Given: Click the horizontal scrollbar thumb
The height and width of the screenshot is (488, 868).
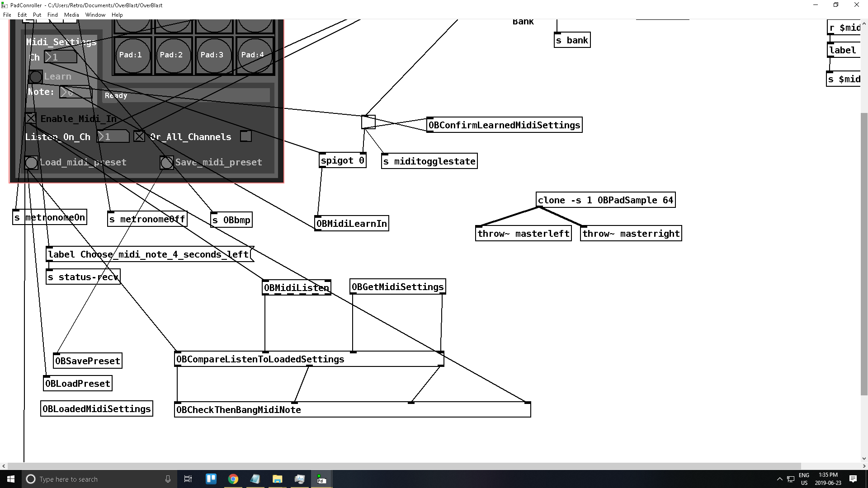Looking at the screenshot, I should click(x=404, y=466).
